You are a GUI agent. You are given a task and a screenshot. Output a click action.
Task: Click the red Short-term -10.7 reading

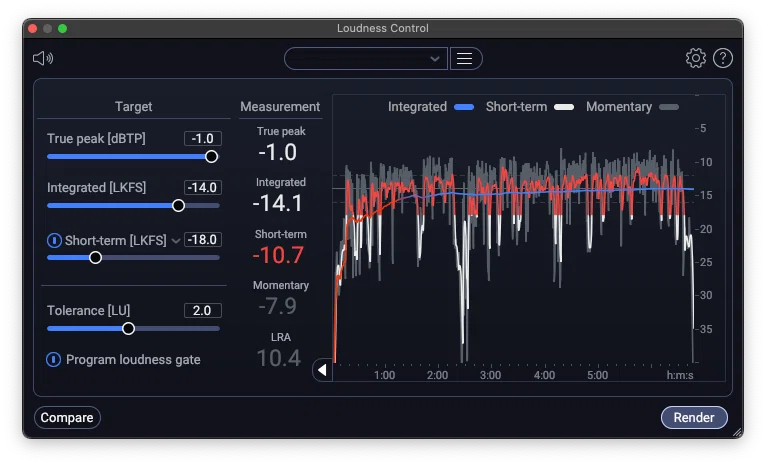[x=278, y=255]
